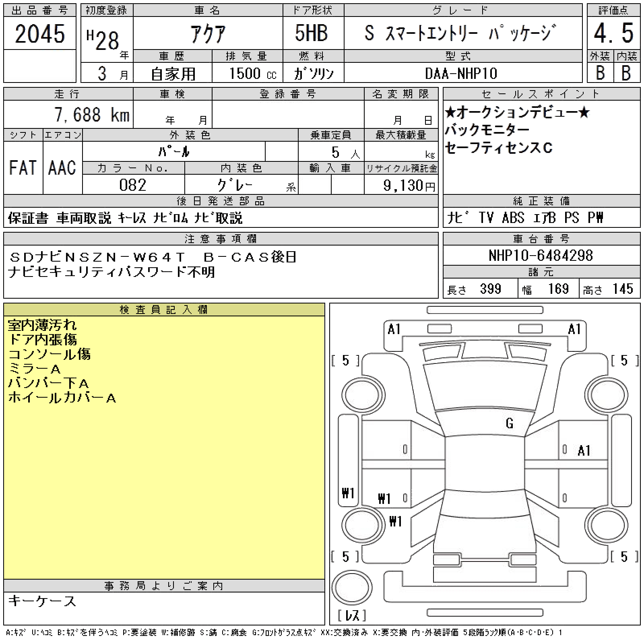The height and width of the screenshot is (644, 644).
Task: Click first registration year H28
Action: pyautogui.click(x=103, y=41)
